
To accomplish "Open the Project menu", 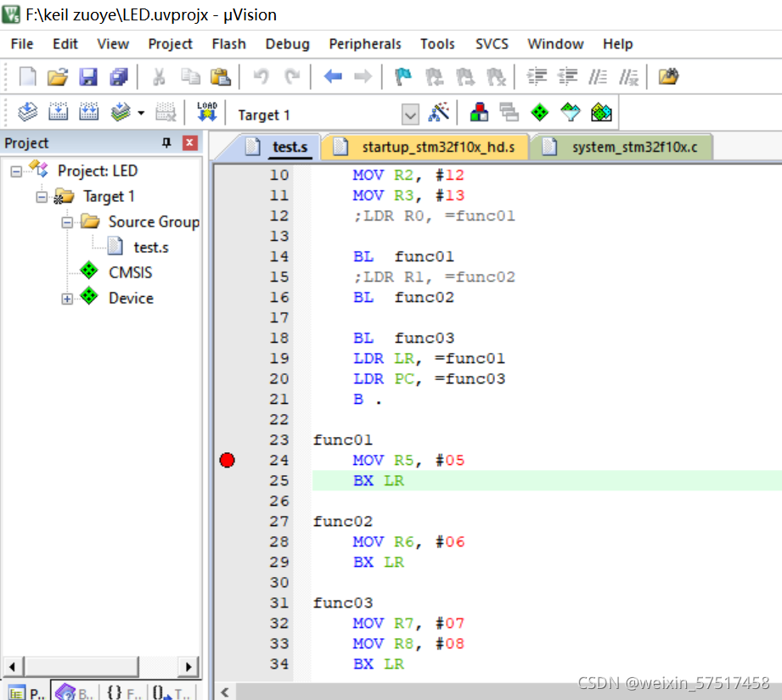I will [171, 44].
